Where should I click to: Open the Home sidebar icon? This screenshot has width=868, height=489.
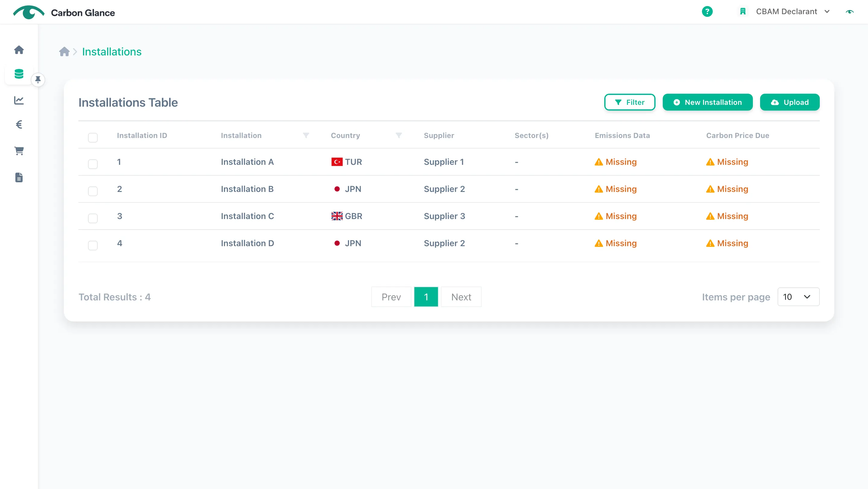tap(19, 50)
